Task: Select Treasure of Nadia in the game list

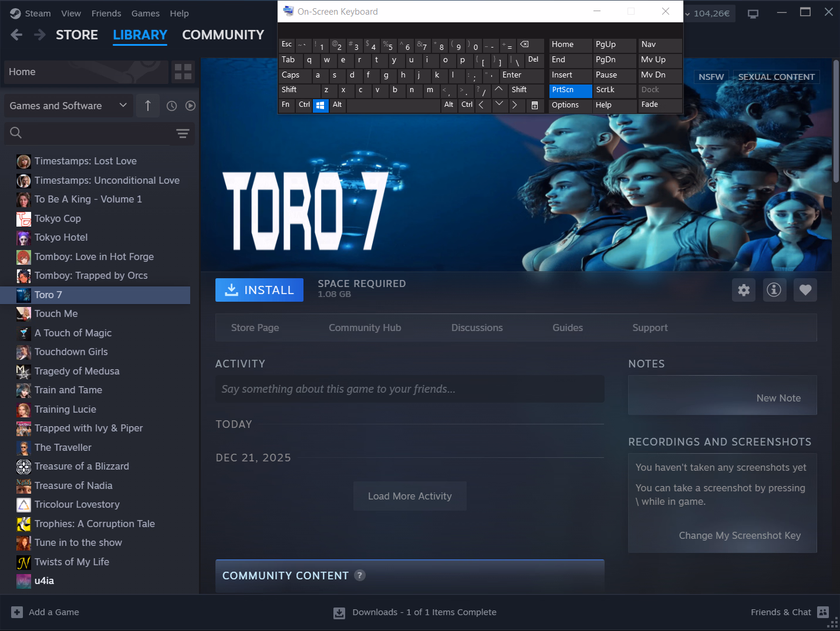Action: tap(95, 485)
